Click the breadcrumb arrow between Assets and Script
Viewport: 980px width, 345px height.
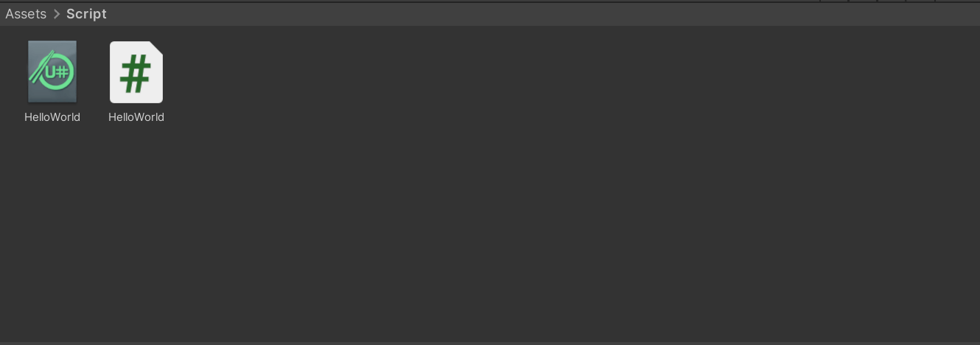pyautogui.click(x=56, y=14)
